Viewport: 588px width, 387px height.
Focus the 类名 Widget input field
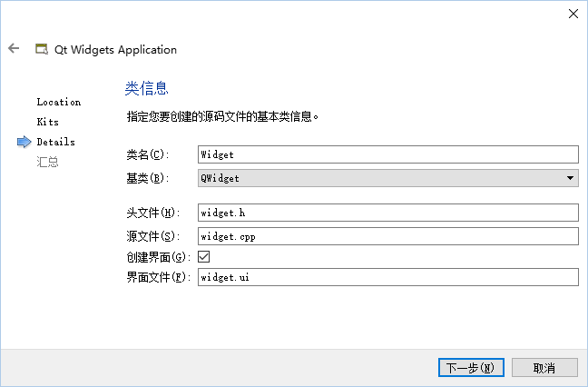pos(388,154)
